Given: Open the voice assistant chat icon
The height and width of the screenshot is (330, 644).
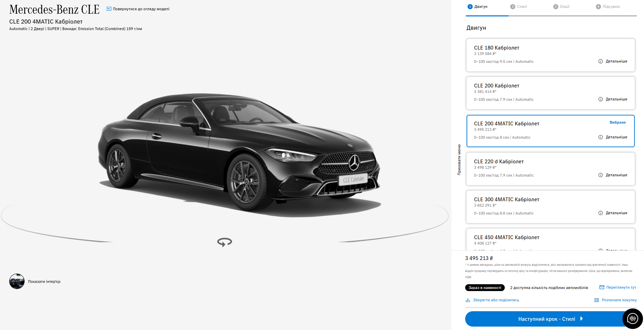Looking at the screenshot, I should pos(632,319).
